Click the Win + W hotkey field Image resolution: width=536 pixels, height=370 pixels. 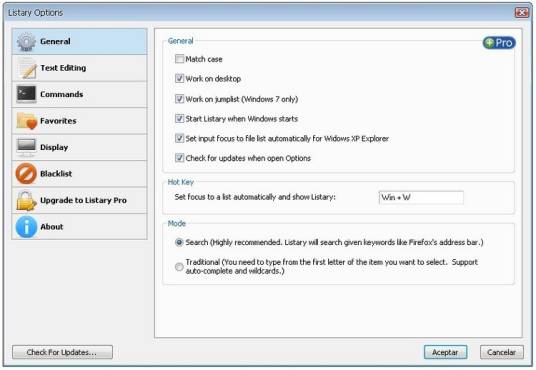click(x=421, y=198)
